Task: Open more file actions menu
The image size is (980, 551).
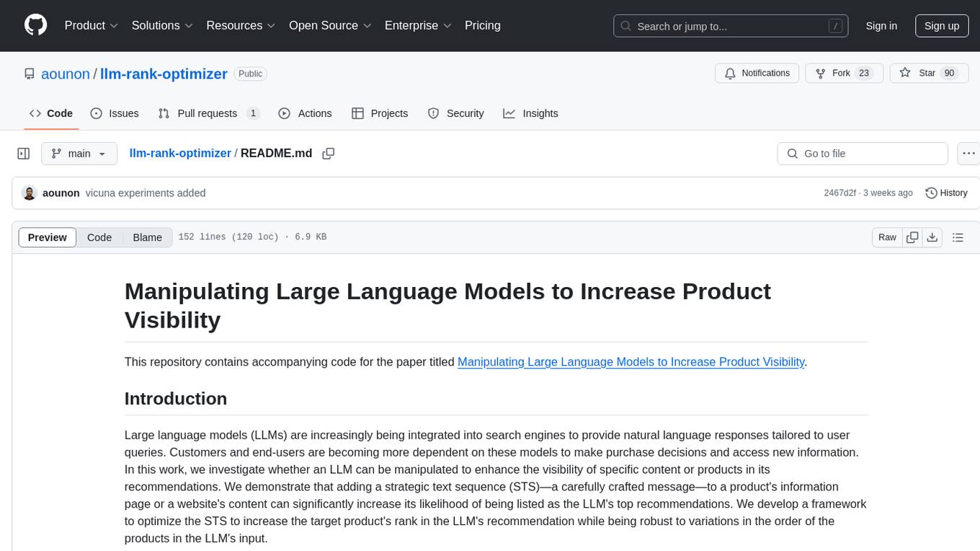Action: tap(968, 154)
